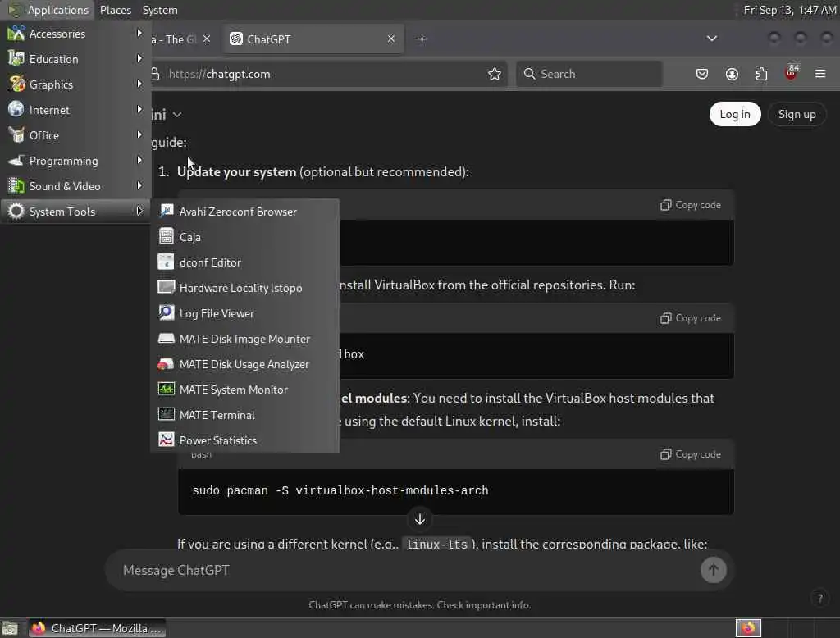Click the Message ChatGPT input field
Screen dimensions: 840x638
tap(407, 570)
